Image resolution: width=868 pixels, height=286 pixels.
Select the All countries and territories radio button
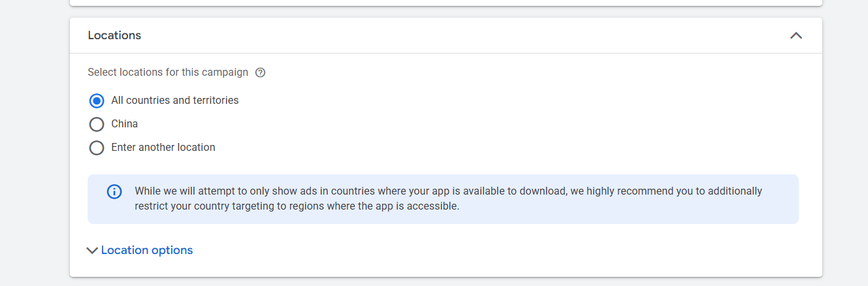pyautogui.click(x=97, y=101)
